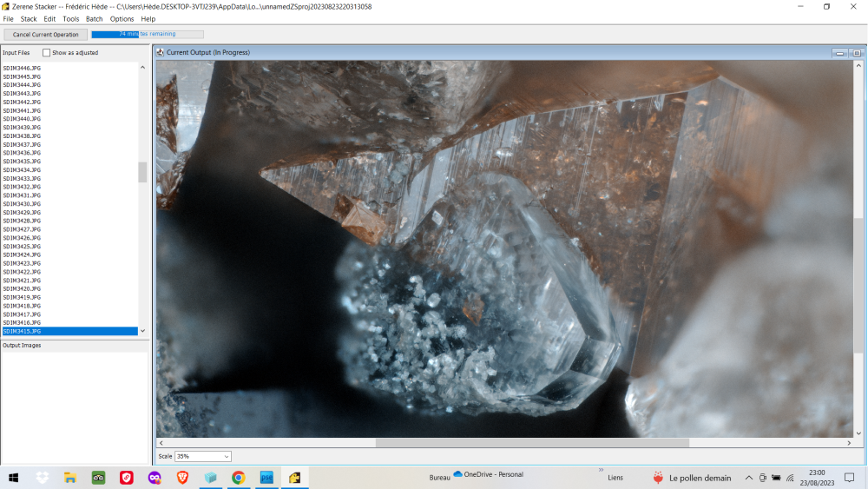Screen dimensions: 868x489
Task: Open the Stack menu
Action: click(29, 18)
